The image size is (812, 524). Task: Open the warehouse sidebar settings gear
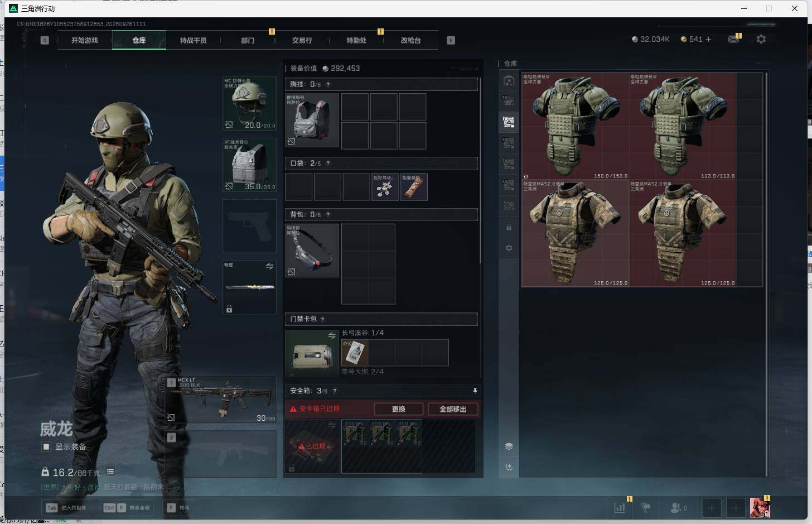pos(509,248)
